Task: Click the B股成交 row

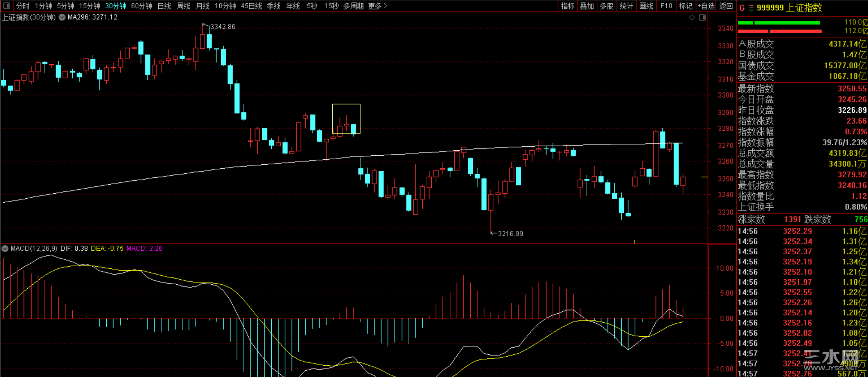Action: point(802,55)
